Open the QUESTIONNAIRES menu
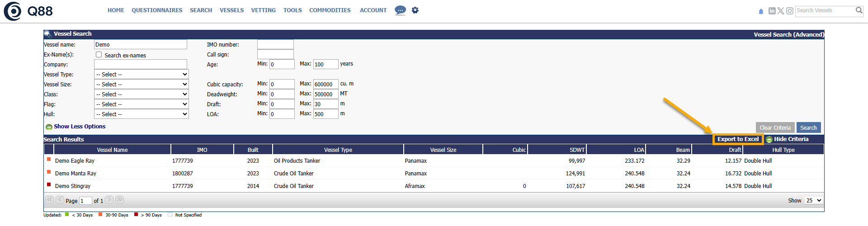This screenshot has width=868, height=226. [157, 10]
